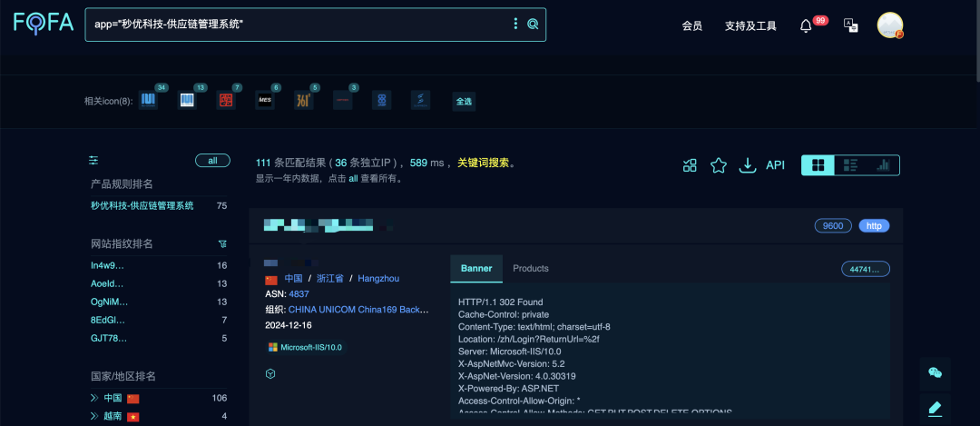
Task: Expand the 越南 country entry
Action: [94, 416]
